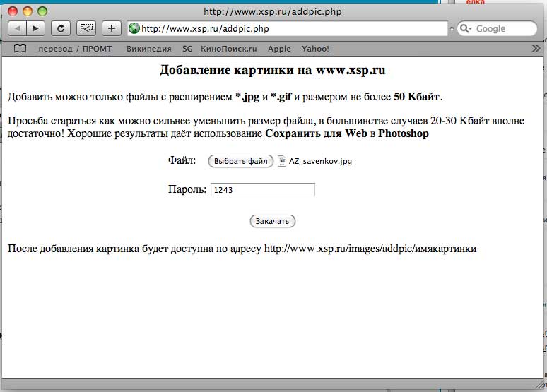Click the Файл: label
547x392 pixels.
[x=182, y=160]
